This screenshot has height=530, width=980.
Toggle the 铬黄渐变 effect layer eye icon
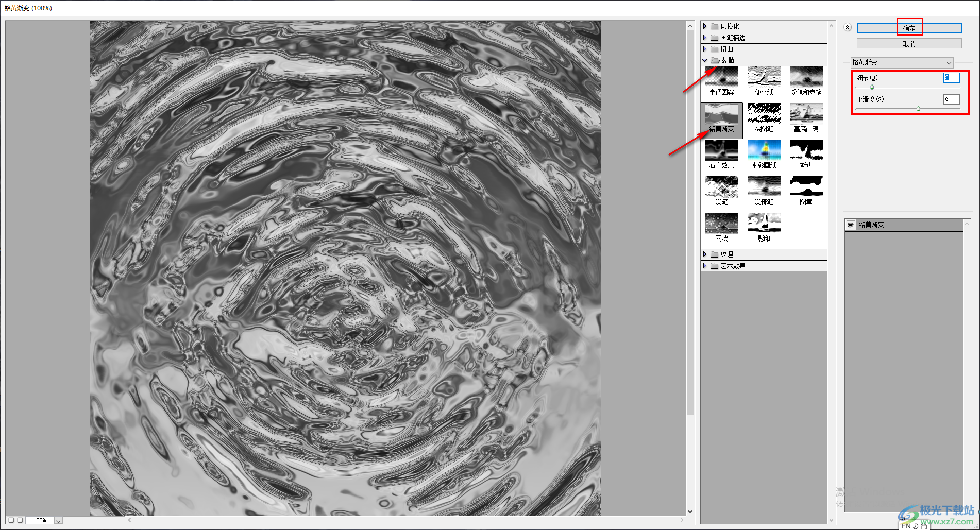851,225
